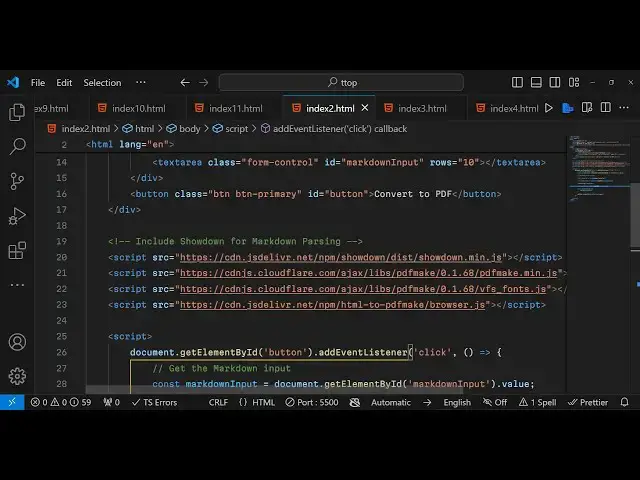The height and width of the screenshot is (480, 640).
Task: Click line number 18 in the gutter
Action: (x=62, y=225)
